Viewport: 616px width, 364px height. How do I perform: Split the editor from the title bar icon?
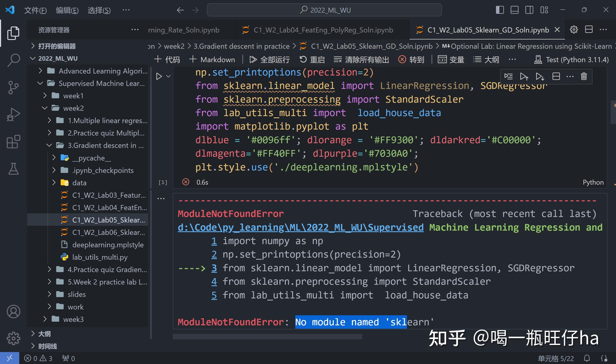click(x=589, y=30)
